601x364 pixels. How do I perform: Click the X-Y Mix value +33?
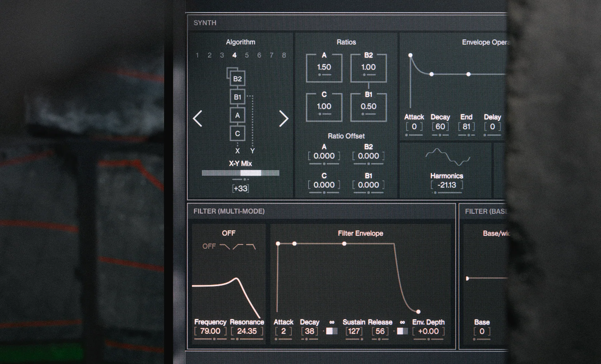tap(240, 188)
